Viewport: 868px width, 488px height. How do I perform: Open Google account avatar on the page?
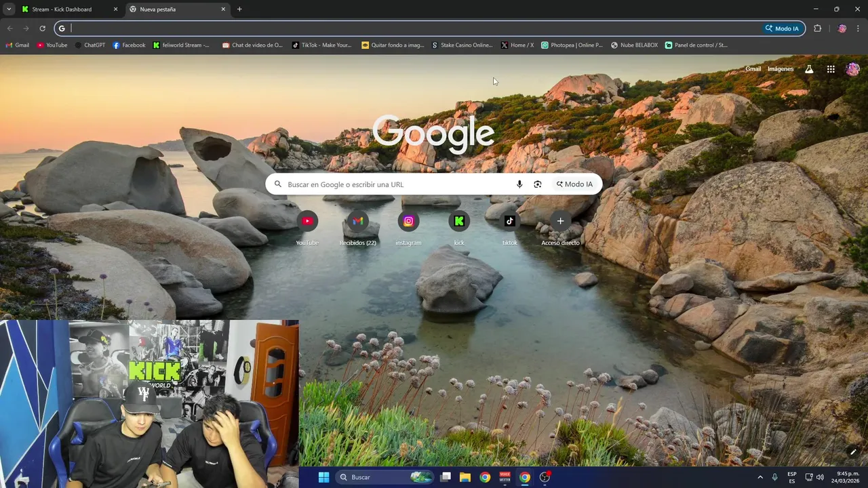(852, 69)
